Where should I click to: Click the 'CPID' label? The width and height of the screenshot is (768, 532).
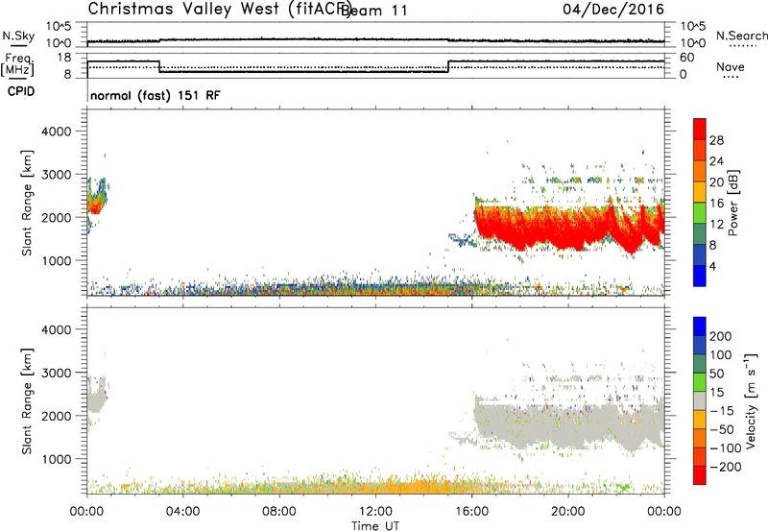(21, 91)
